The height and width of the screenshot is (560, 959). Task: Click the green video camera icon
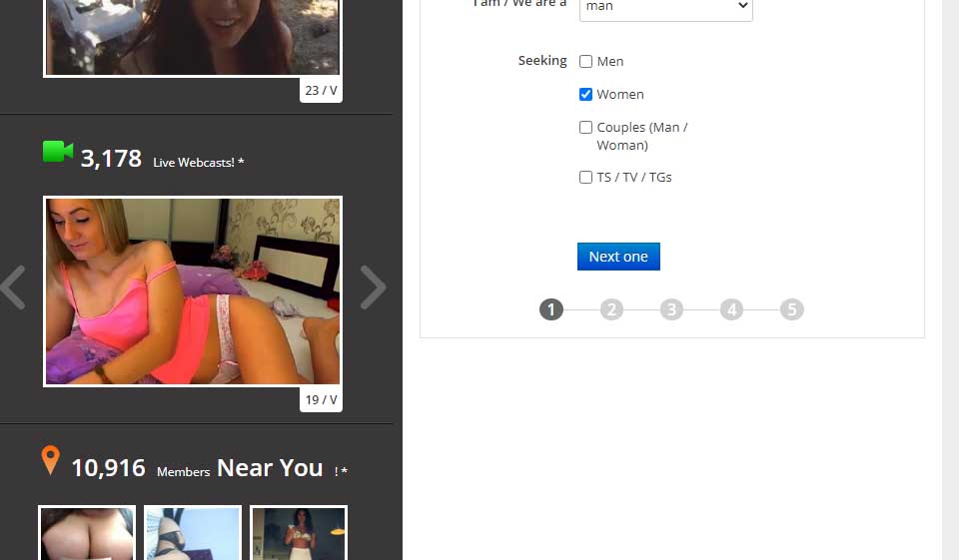[x=58, y=152]
